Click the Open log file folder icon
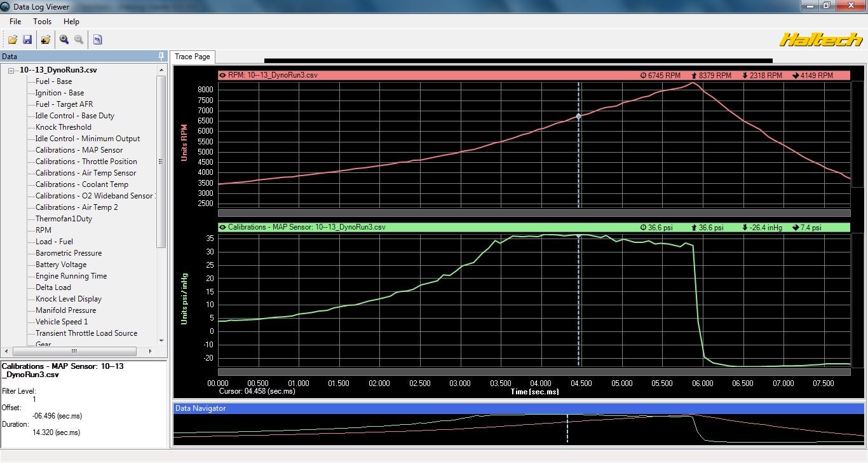Screen dimensions: 868x463 point(13,39)
